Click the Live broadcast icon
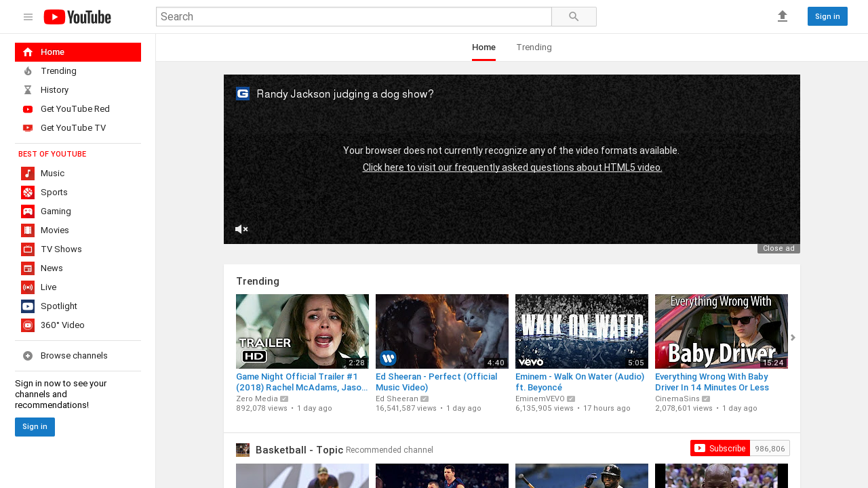The image size is (868, 488). pos(28,287)
